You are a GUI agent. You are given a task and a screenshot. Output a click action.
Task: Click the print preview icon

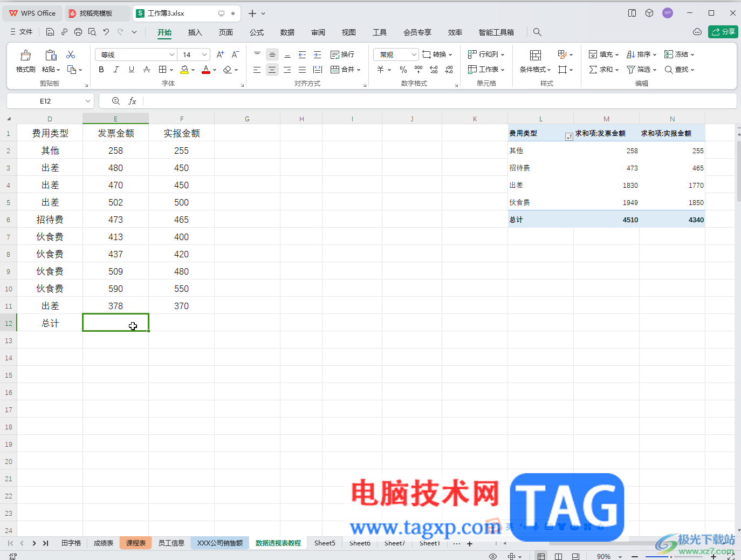92,32
